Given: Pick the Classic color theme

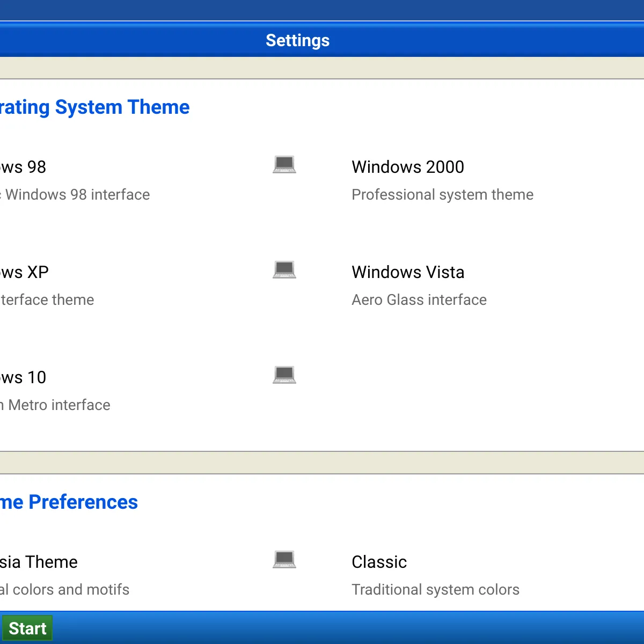Looking at the screenshot, I should tap(379, 562).
